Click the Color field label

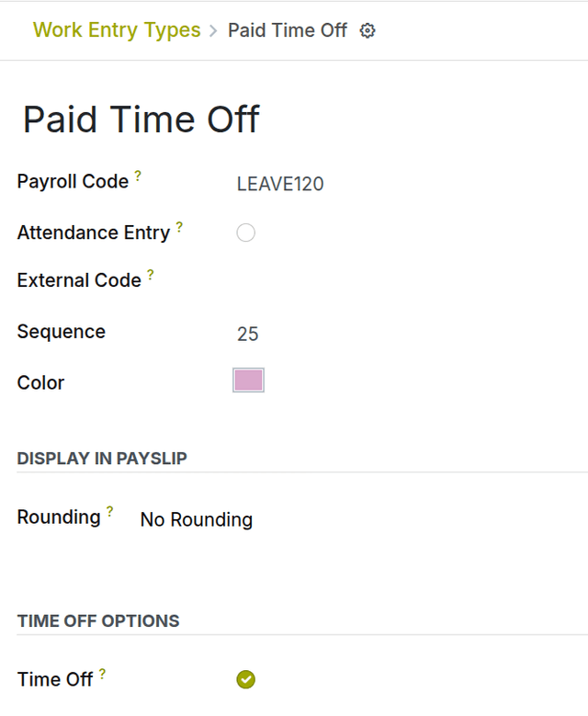pos(40,382)
